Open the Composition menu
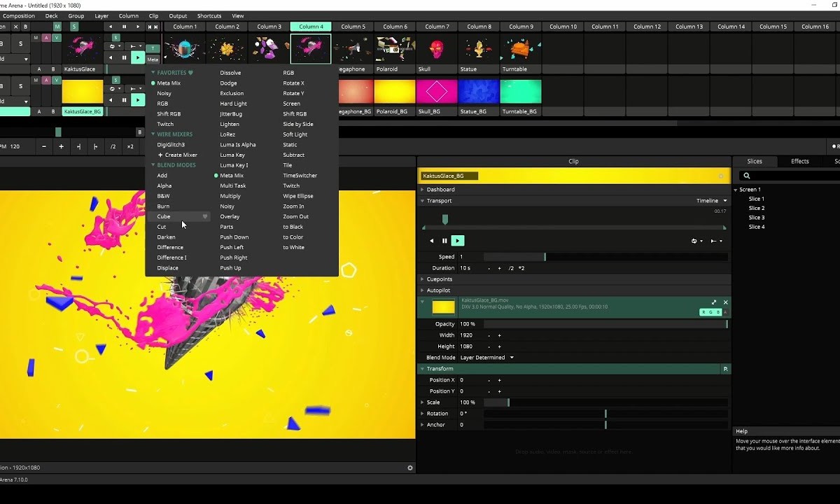This screenshot has height=504, width=840. click(19, 16)
